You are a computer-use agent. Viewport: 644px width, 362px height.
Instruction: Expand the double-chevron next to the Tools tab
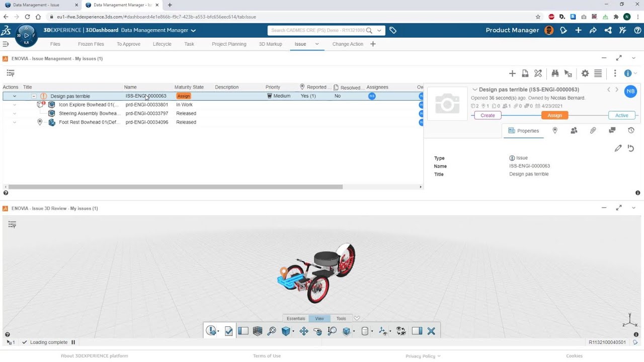(x=357, y=318)
